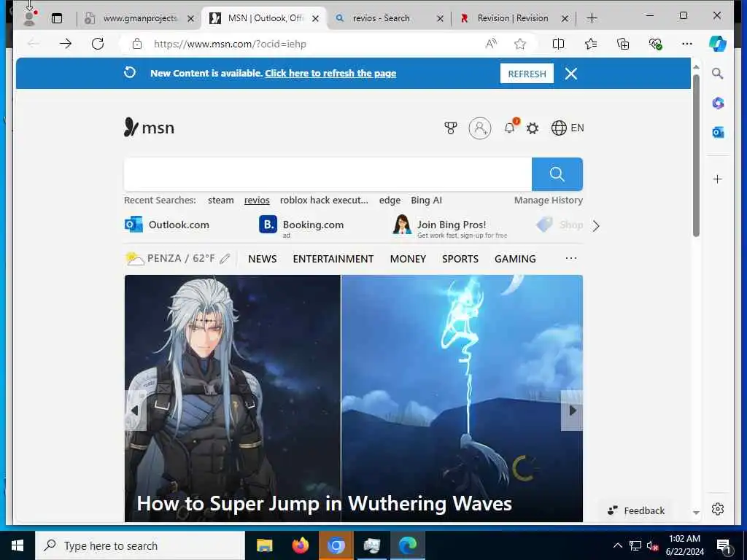The height and width of the screenshot is (560, 747).
Task: Open Outlook.com shortcut
Action: tap(167, 225)
